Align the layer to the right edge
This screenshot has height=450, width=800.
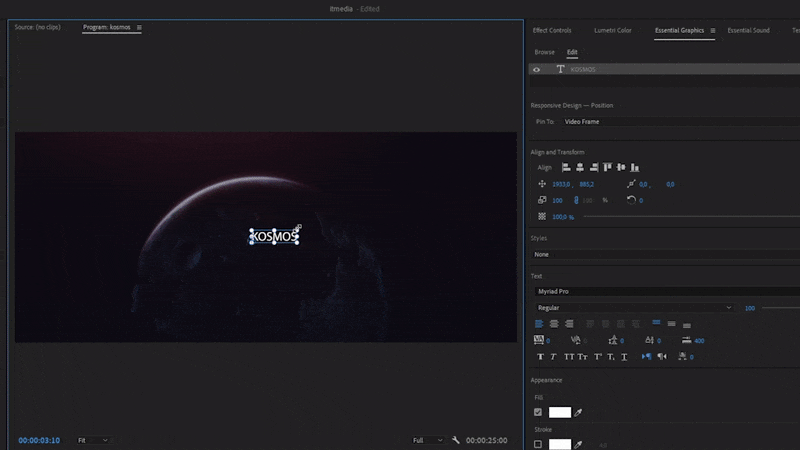pyautogui.click(x=593, y=167)
